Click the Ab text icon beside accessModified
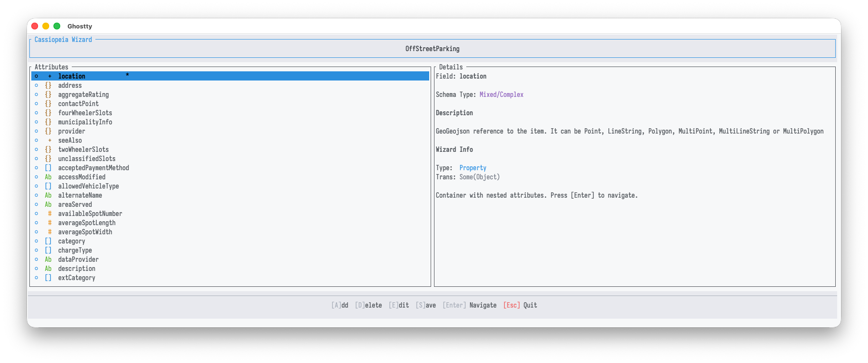Screen dimensions: 868x363 click(x=48, y=177)
